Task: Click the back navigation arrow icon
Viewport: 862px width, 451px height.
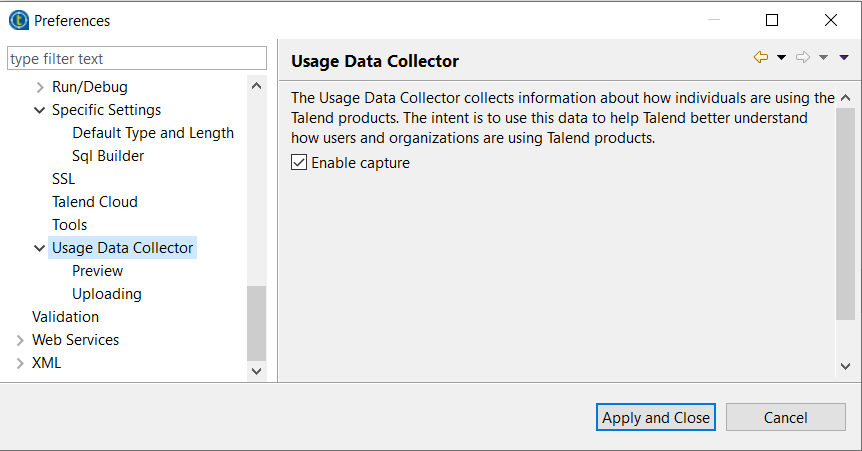Action: [x=761, y=58]
